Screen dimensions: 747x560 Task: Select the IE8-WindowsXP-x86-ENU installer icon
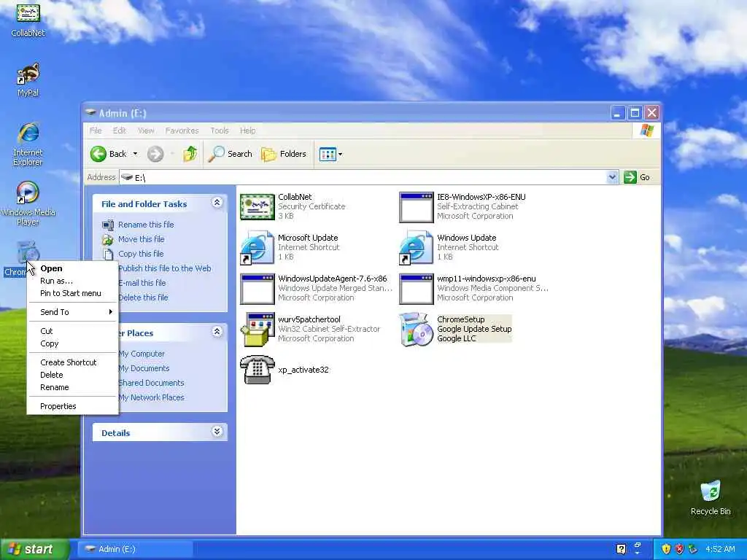pyautogui.click(x=416, y=206)
